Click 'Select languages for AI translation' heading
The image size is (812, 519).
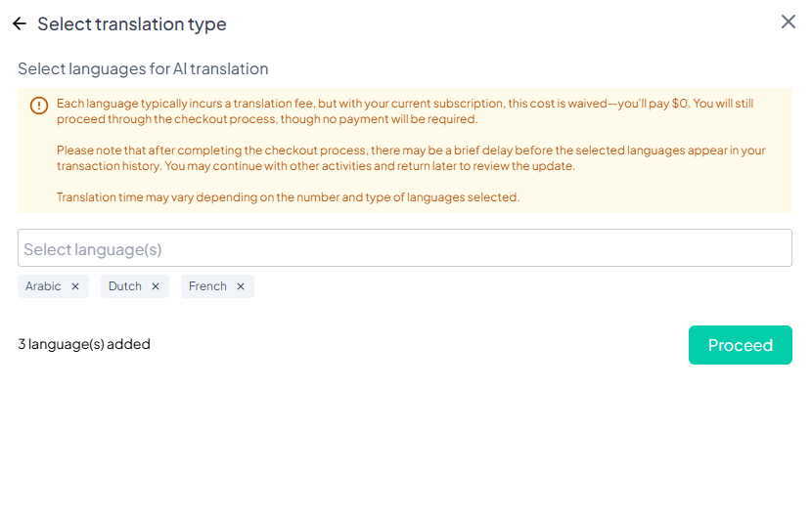pos(143,68)
